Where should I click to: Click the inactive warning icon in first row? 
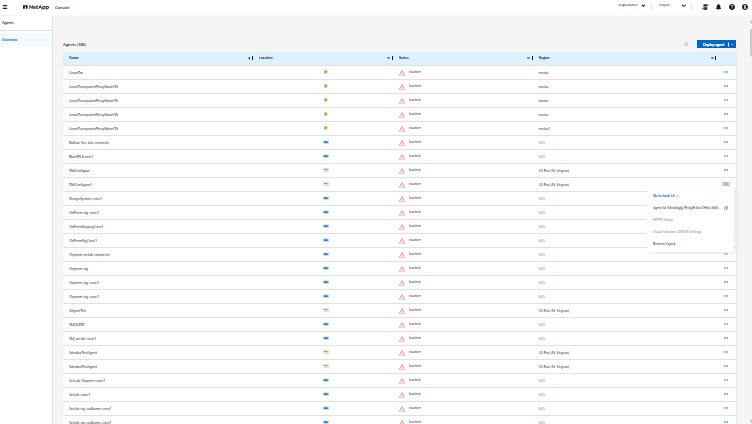(402, 73)
